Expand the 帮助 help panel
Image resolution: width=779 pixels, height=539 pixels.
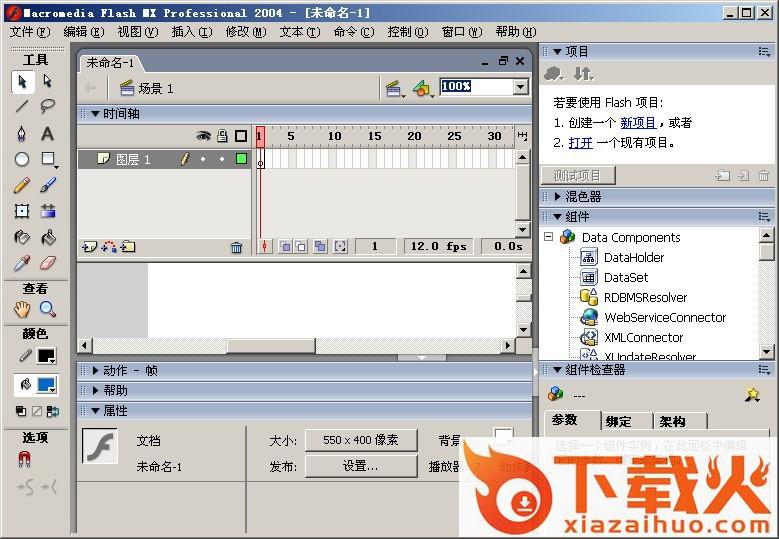95,390
